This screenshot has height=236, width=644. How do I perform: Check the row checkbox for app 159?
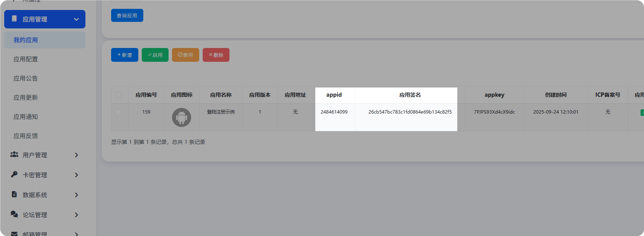118,112
